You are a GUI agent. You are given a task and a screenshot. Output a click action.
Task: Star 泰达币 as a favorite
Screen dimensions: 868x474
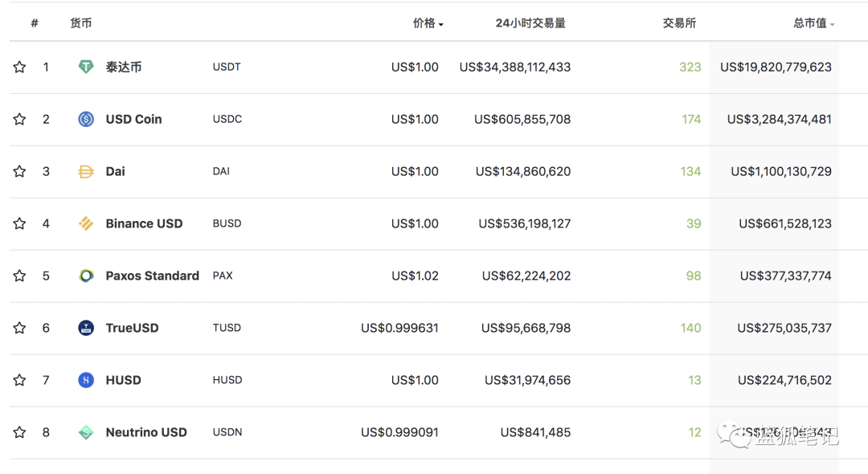(19, 67)
